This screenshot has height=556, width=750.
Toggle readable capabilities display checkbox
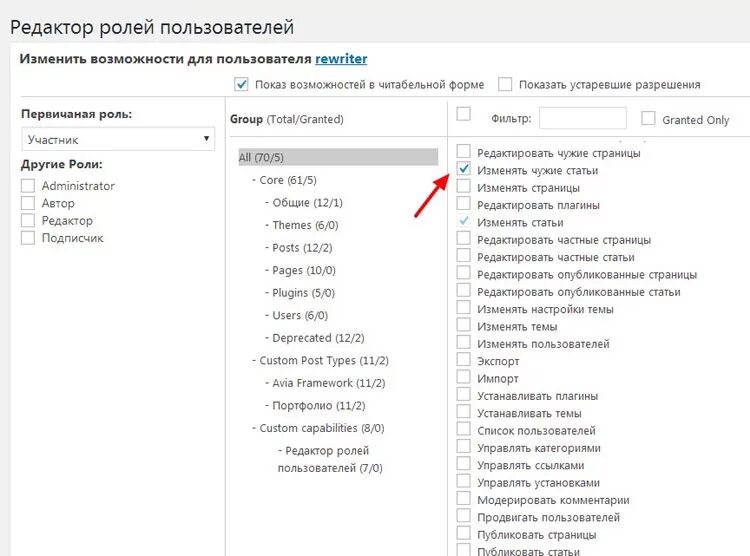coord(241,85)
